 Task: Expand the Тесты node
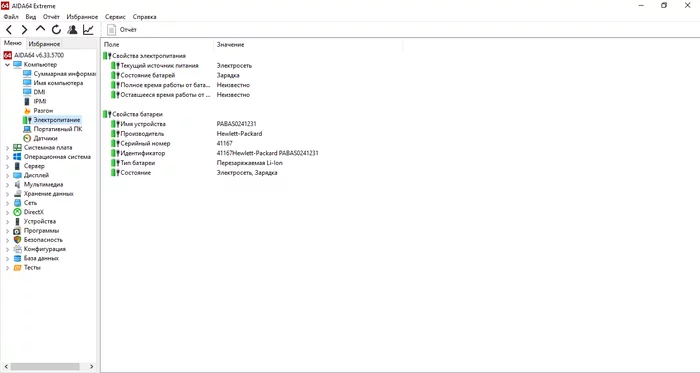(x=7, y=268)
